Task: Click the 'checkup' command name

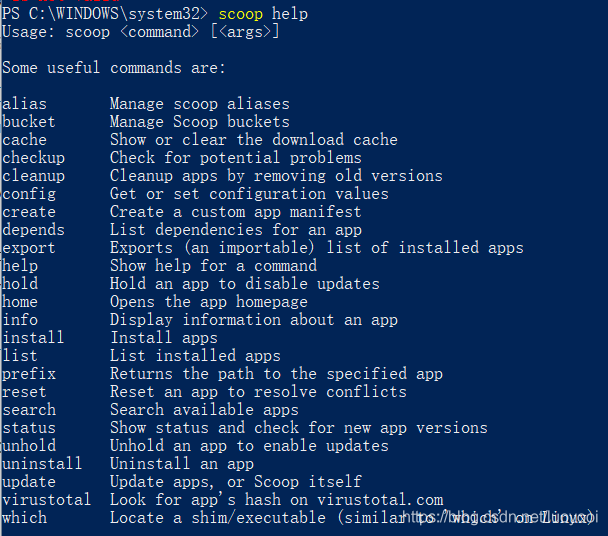Action: (33, 158)
